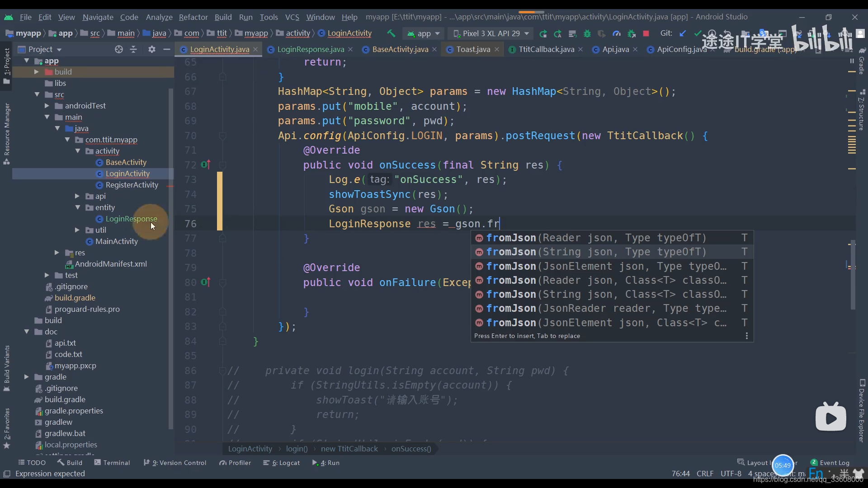868x488 pixels.
Task: Open the Pixel 3 XL API 29 device dropdown
Action: [x=491, y=33]
